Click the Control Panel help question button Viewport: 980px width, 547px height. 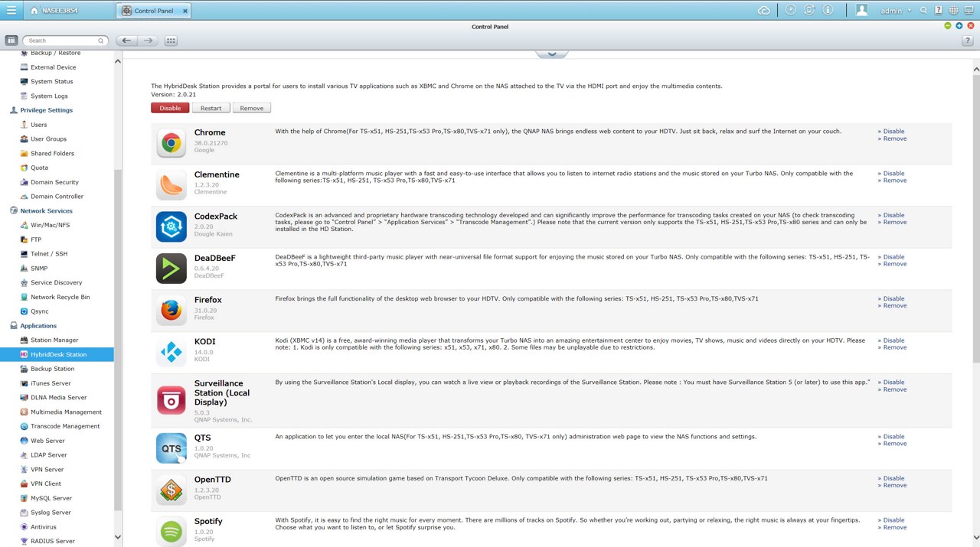click(x=968, y=41)
